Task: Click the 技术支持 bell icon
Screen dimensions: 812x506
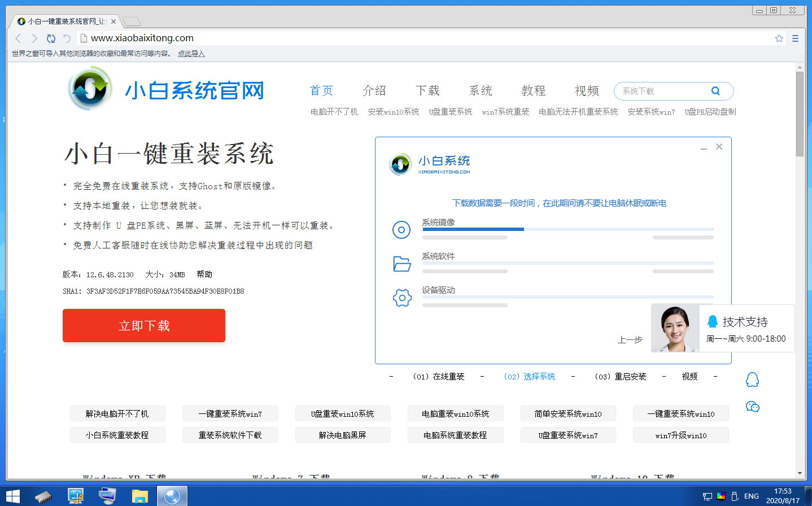Action: click(713, 321)
